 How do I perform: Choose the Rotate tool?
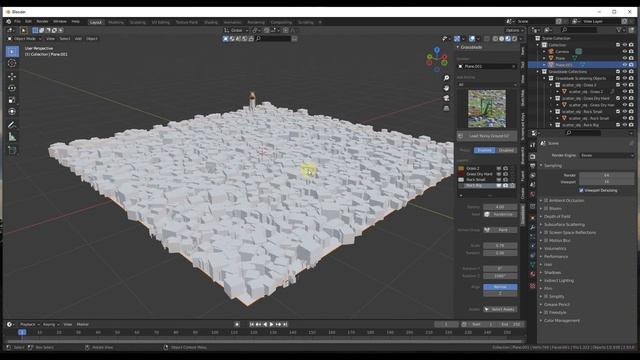[12, 88]
